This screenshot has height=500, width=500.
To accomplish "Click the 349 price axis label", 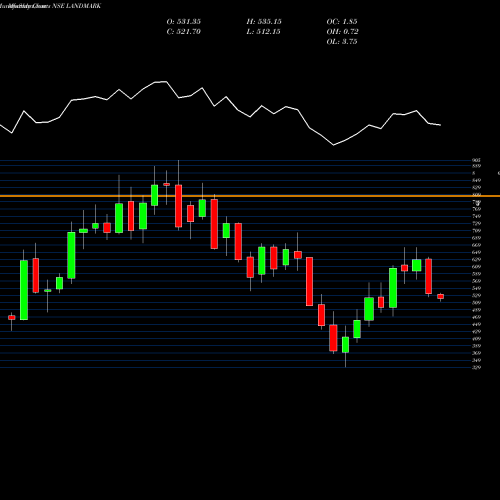I will [477, 360].
